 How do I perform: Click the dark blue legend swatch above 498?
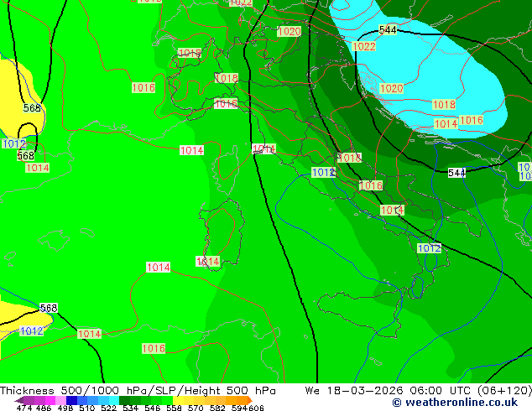click(71, 400)
